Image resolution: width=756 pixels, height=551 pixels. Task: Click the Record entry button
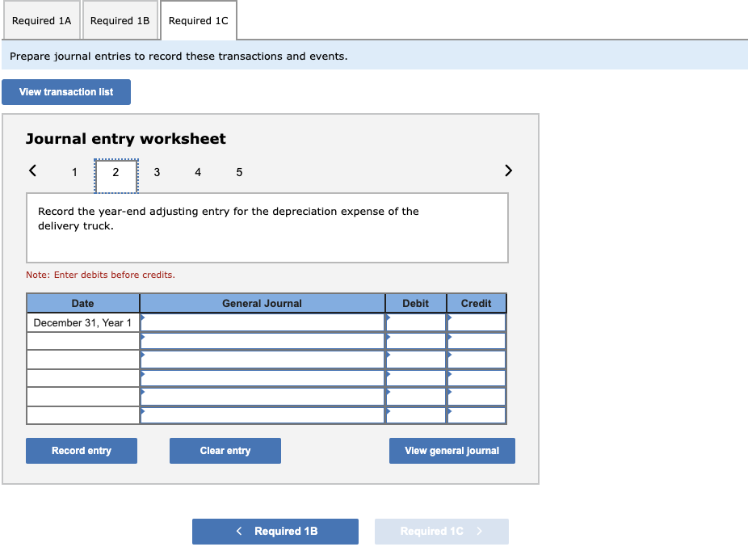tap(82, 451)
